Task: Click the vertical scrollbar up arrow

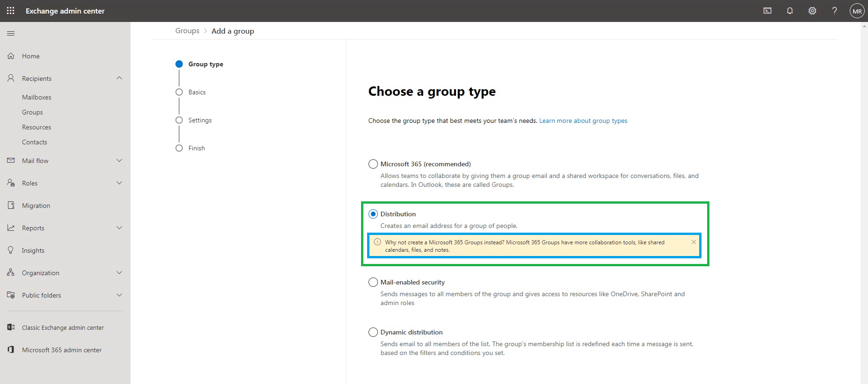Action: (x=864, y=26)
